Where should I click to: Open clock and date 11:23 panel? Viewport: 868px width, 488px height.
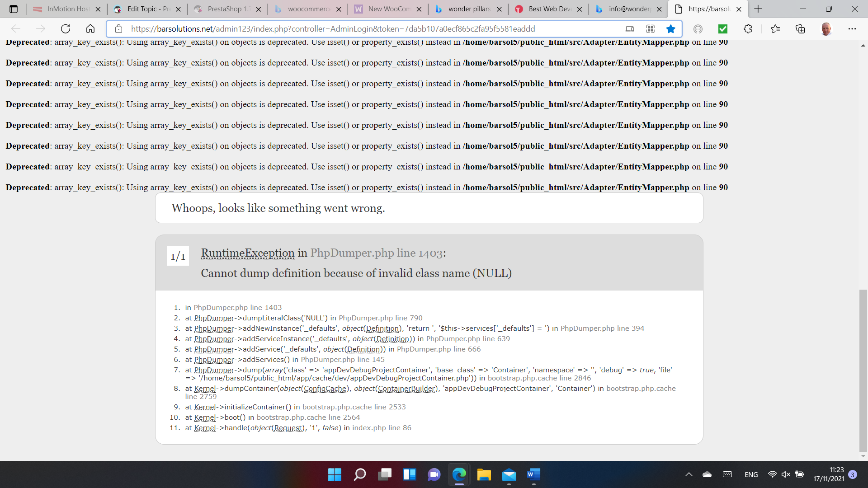tap(829, 474)
